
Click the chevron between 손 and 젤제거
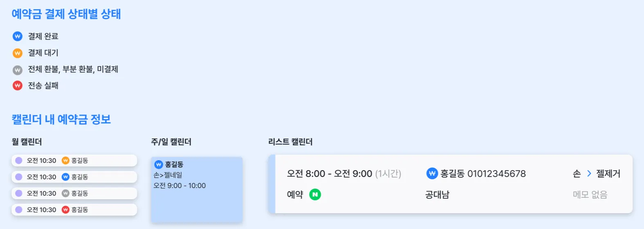coord(589,173)
